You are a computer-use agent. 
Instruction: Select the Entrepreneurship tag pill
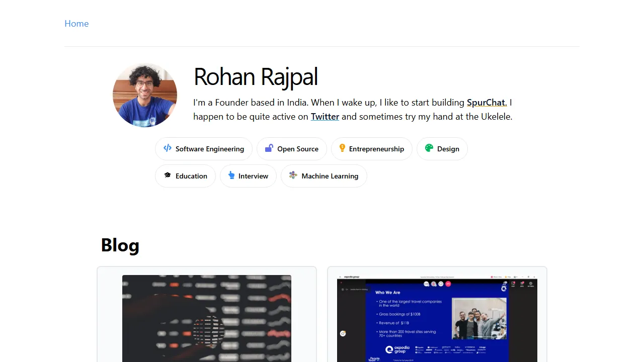click(371, 148)
